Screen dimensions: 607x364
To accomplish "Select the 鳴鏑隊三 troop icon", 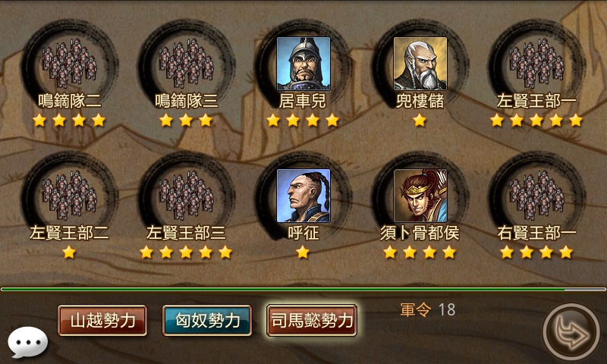I will (186, 64).
